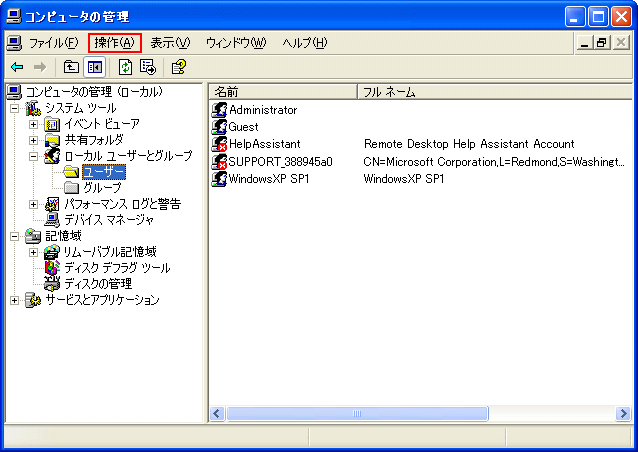Viewport: 638px width, 452px height.
Task: Open the ヘルプ(H) menu
Action: (x=304, y=43)
